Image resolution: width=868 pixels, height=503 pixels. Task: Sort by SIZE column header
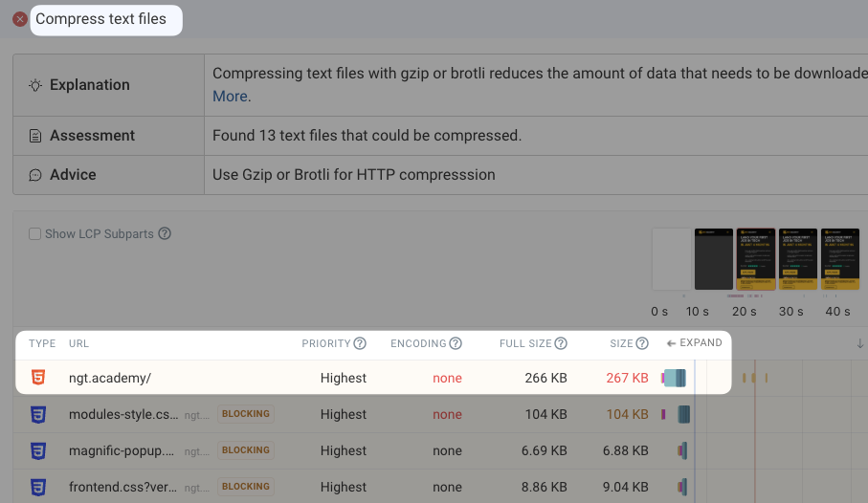(621, 343)
